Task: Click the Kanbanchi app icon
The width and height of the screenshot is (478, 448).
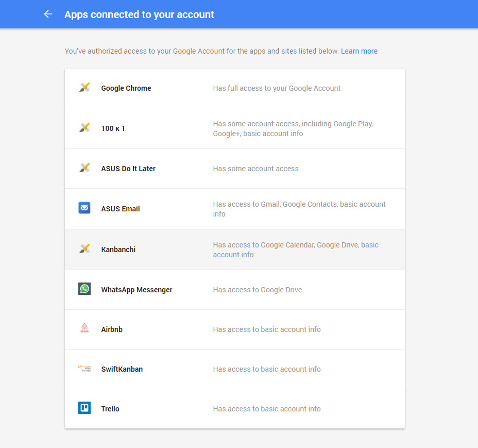Action: [x=84, y=248]
